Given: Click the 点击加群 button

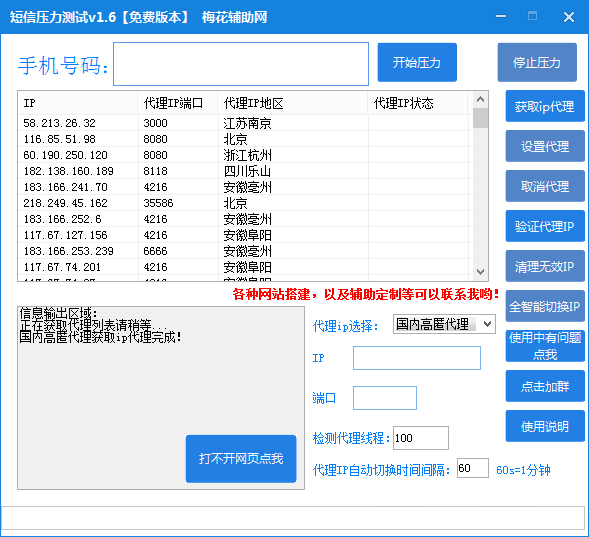Looking at the screenshot, I should (x=545, y=386).
